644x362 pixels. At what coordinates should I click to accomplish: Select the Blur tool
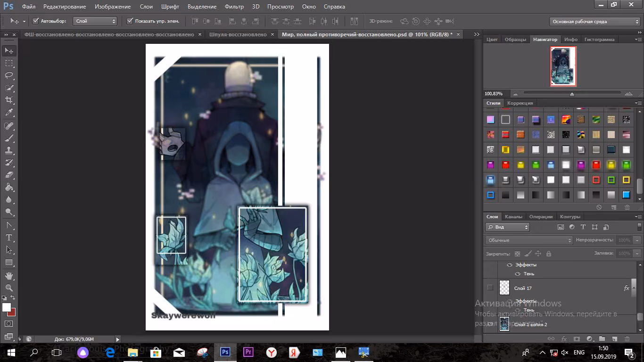point(9,200)
